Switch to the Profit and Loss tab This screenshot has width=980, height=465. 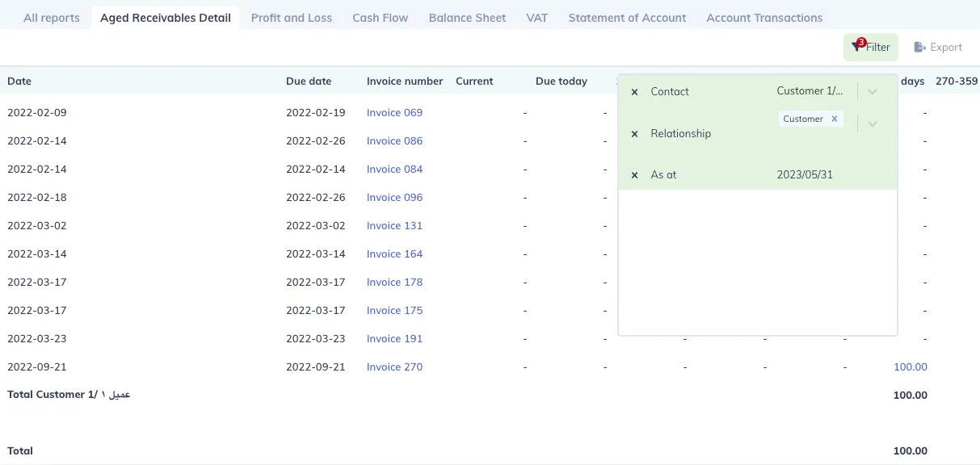292,18
